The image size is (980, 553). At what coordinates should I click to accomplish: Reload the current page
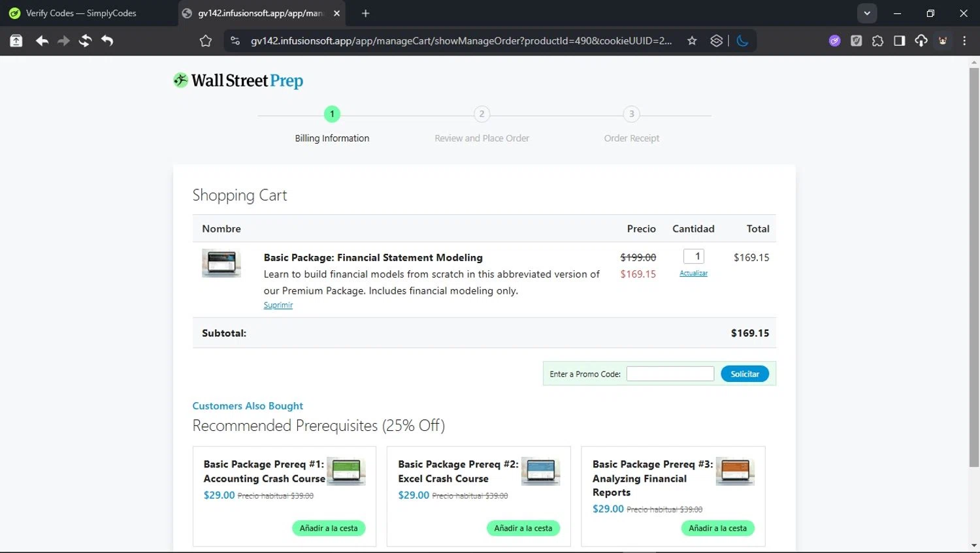[x=85, y=41]
